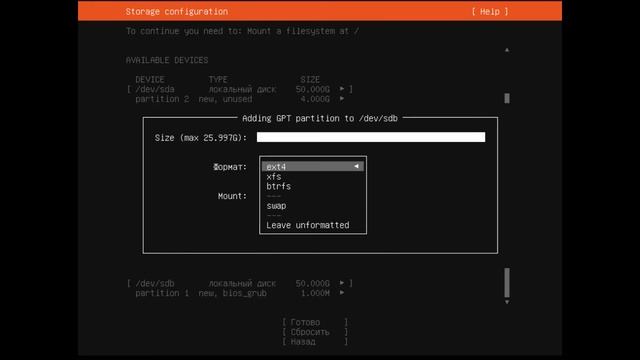The width and height of the screenshot is (640, 360).
Task: Click the 50.000G size of /dev/sda
Action: pos(313,89)
